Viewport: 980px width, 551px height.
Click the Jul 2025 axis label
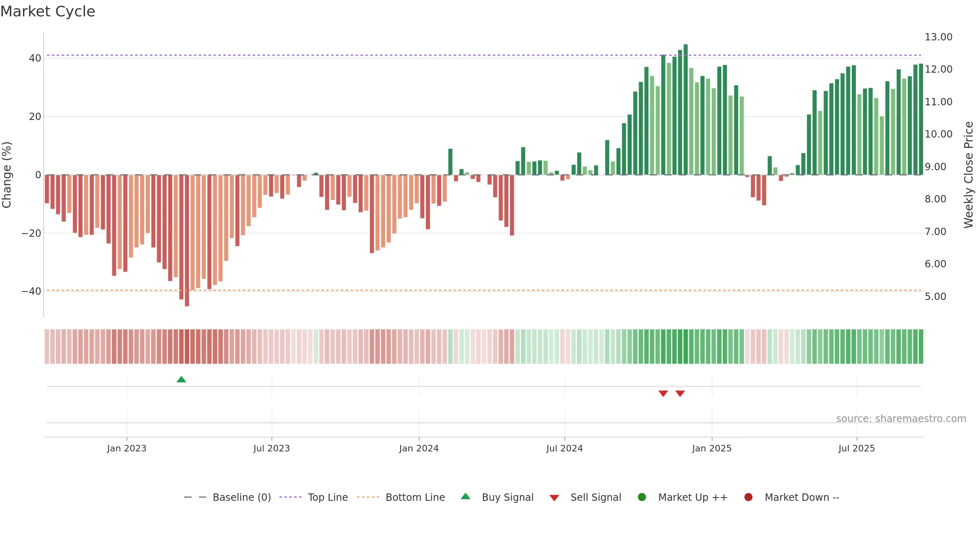click(x=857, y=448)
